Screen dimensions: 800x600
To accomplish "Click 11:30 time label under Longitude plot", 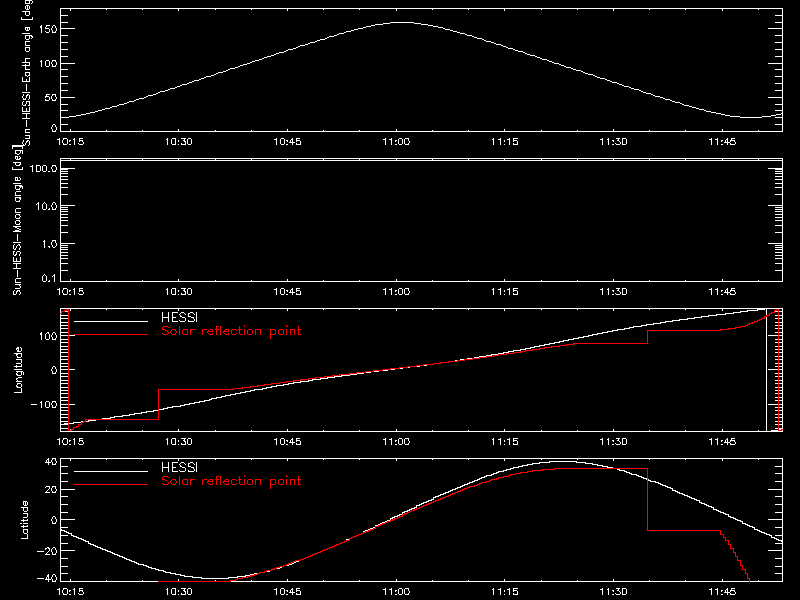I will point(613,441).
